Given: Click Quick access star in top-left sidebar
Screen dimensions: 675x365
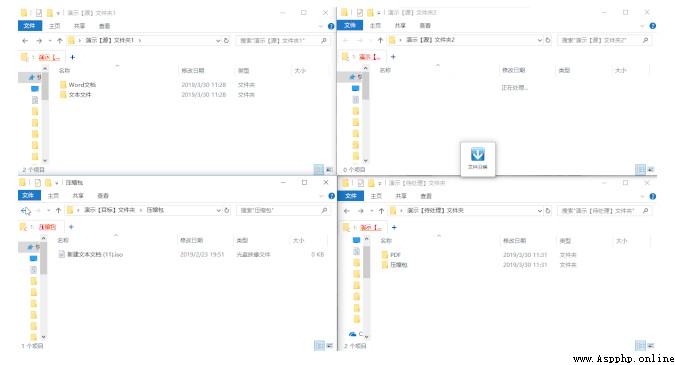Looking at the screenshot, I should pos(31,77).
